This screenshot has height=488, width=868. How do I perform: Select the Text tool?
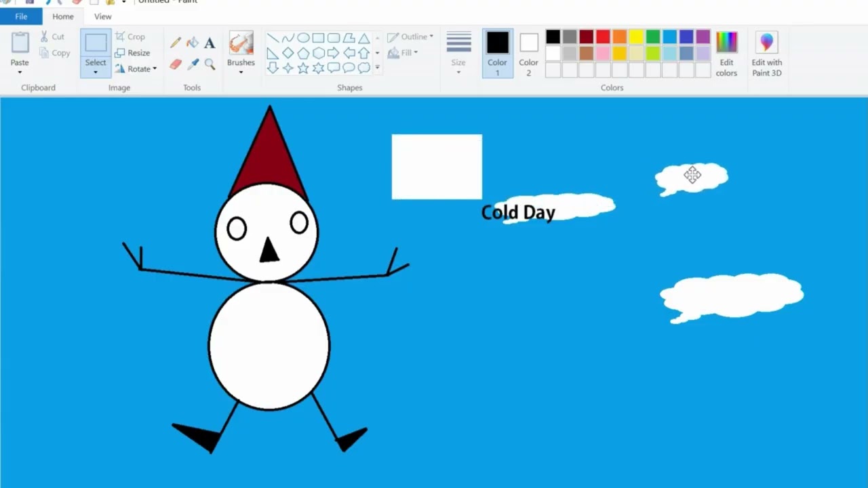(x=210, y=43)
